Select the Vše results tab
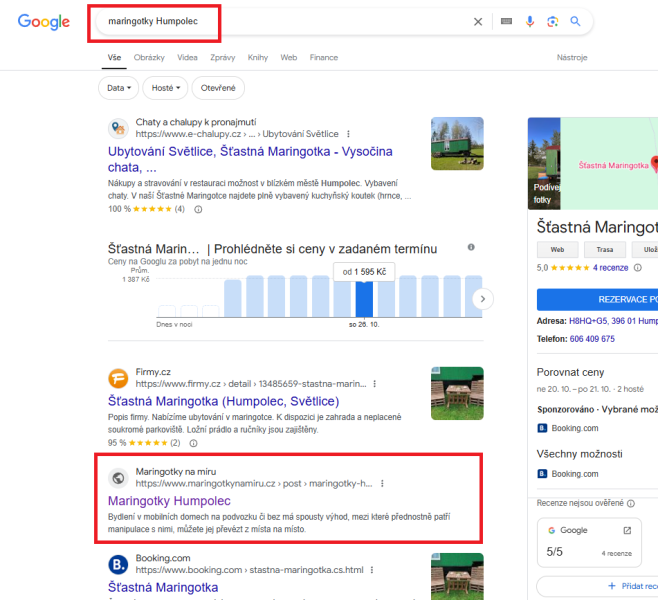 114,57
